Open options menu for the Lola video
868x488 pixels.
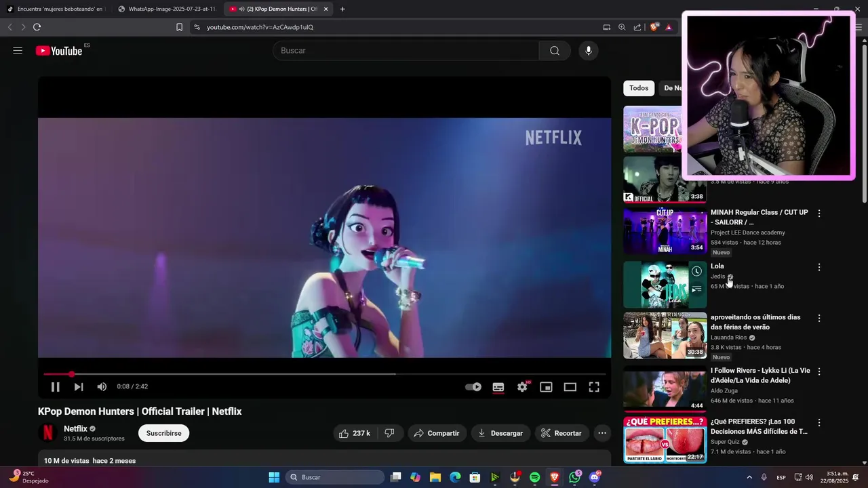pyautogui.click(x=818, y=267)
